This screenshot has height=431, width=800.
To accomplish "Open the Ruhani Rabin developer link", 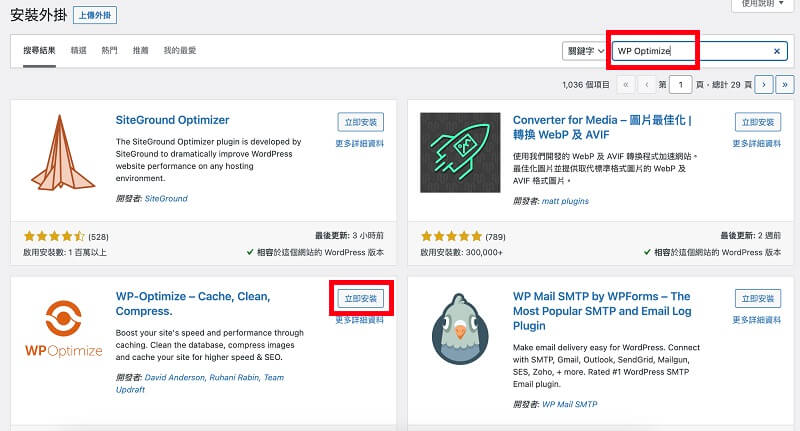I will (235, 377).
